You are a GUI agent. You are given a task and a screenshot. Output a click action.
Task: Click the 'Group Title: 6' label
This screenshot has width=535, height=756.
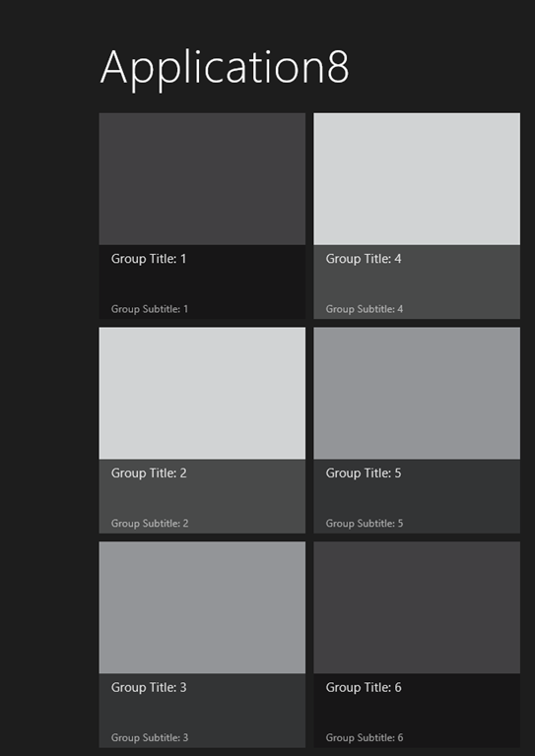364,687
